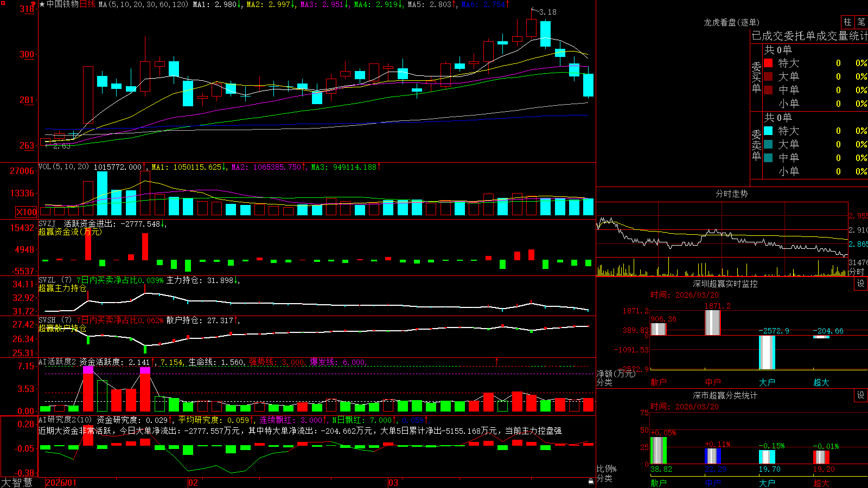This screenshot has height=488, width=868.
Task: Click the AI活跃度2 indicator name
Action: [x=58, y=362]
